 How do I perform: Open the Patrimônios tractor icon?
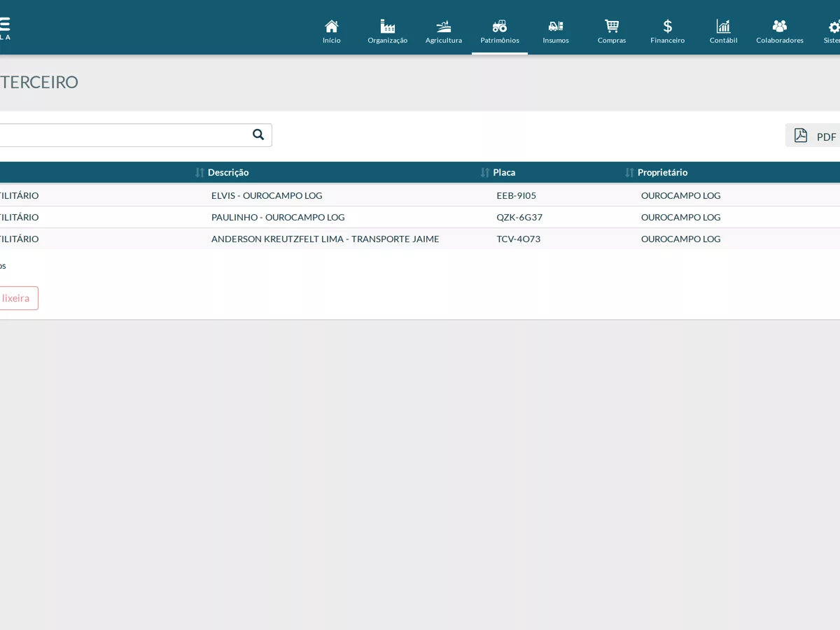[500, 27]
